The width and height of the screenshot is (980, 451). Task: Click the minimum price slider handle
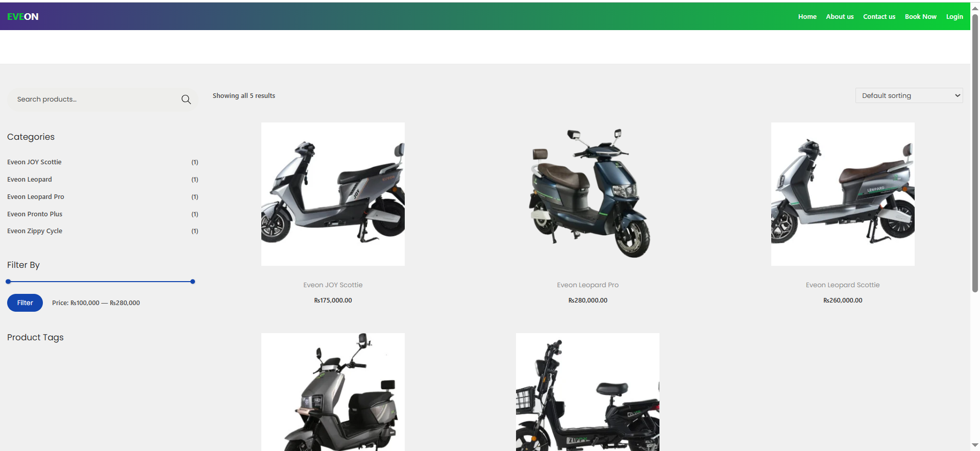coord(8,282)
